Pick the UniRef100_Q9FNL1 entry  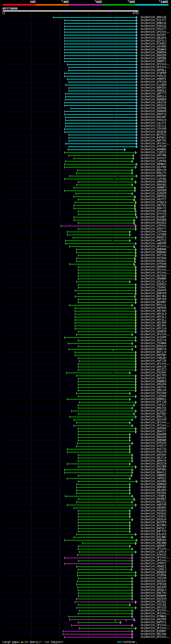[x=153, y=70]
